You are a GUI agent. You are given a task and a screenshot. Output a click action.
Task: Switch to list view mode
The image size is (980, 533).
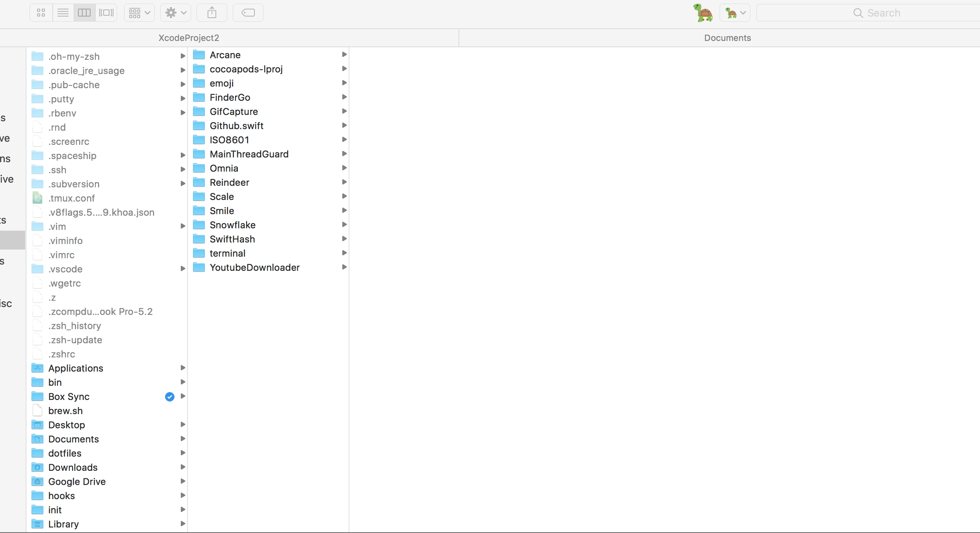[63, 13]
